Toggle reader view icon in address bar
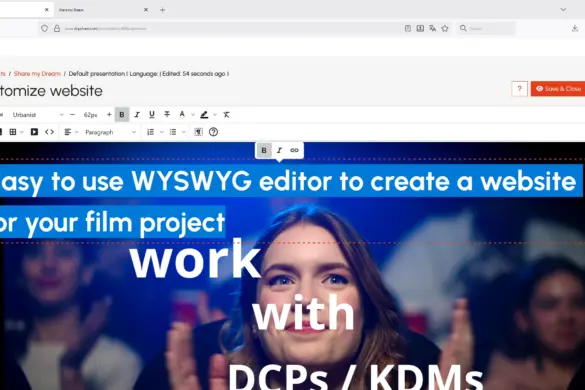The image size is (585, 390). coord(408,28)
